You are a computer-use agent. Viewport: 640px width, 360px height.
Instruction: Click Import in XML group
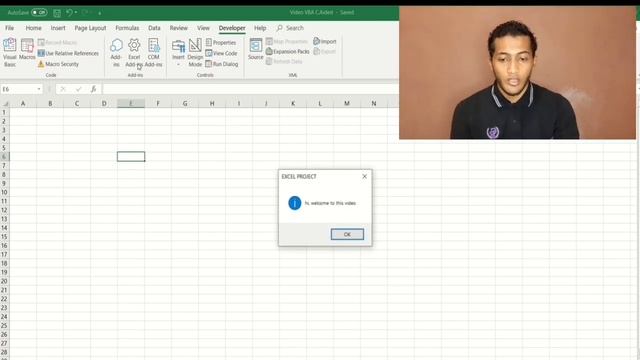(325, 41)
